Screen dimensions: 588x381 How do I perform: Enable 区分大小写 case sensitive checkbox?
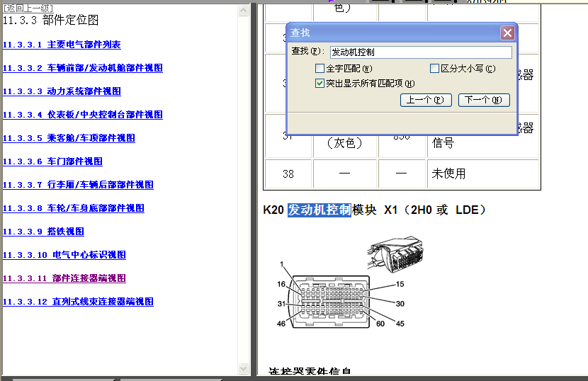pyautogui.click(x=435, y=68)
